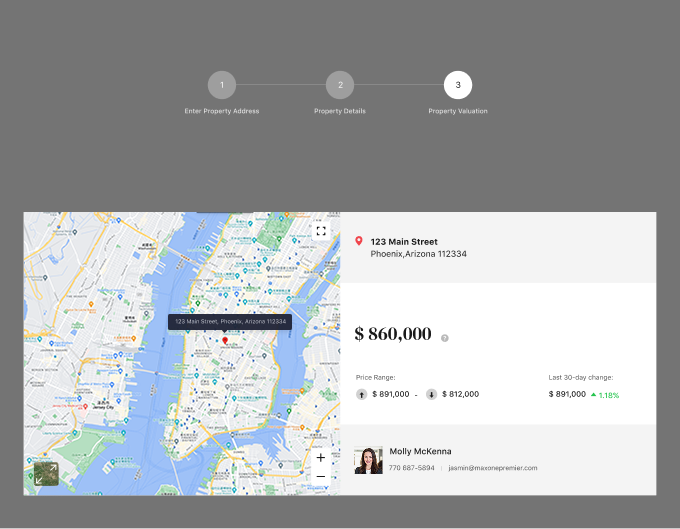Screen dimensions: 680x529
Task: Click Molly McKenna's profile photo
Action: (x=368, y=460)
